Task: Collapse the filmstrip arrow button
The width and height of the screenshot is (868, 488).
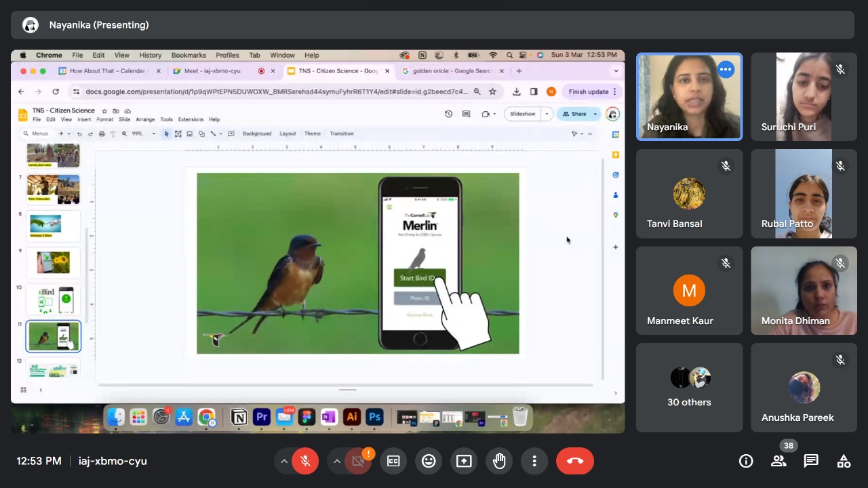Action: click(x=41, y=390)
